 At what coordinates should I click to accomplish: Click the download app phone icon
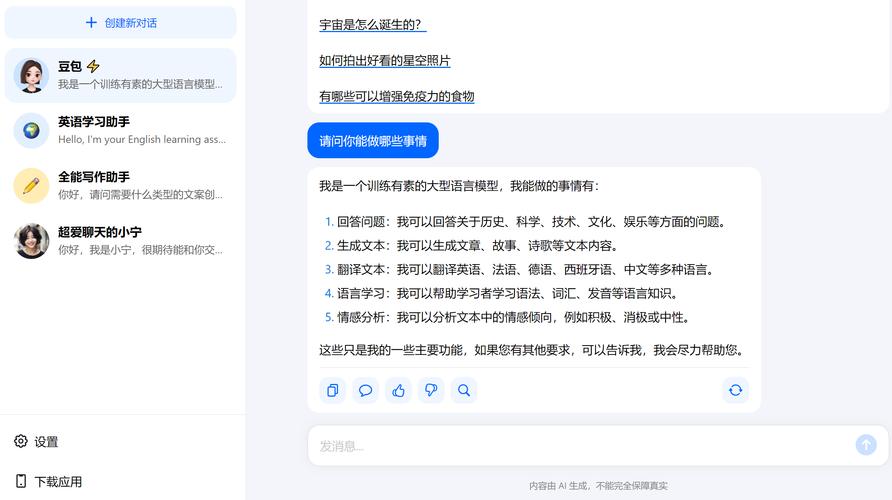click(x=21, y=481)
